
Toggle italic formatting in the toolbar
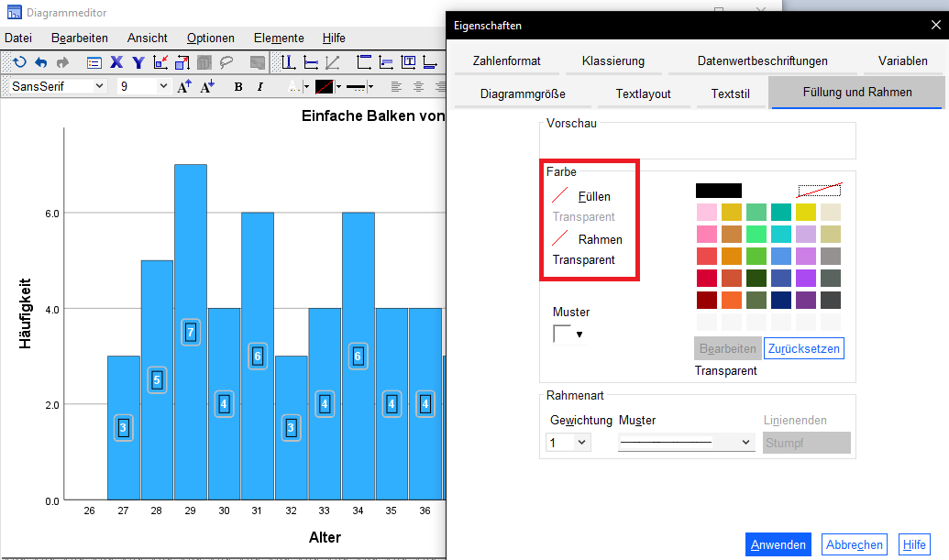click(259, 86)
